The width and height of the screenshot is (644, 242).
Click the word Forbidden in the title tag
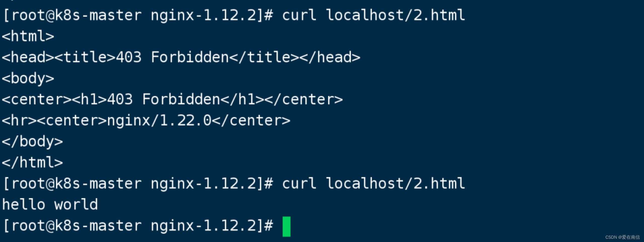coord(190,57)
